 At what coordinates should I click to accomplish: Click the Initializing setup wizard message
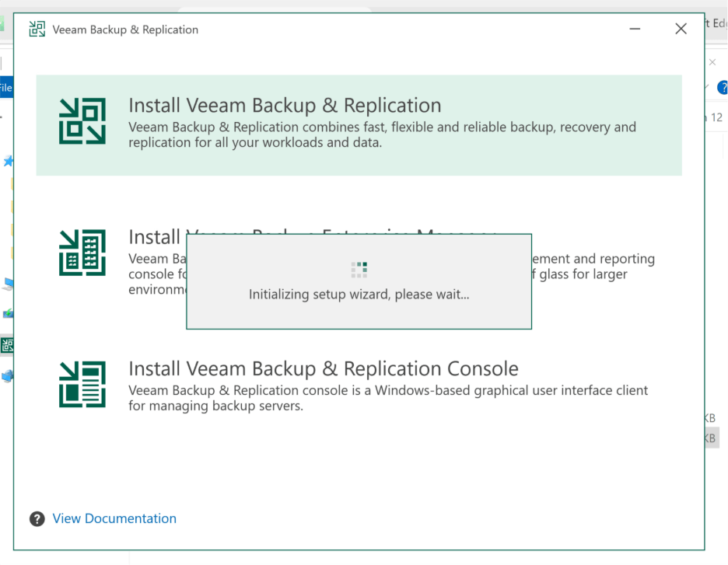[x=359, y=295]
